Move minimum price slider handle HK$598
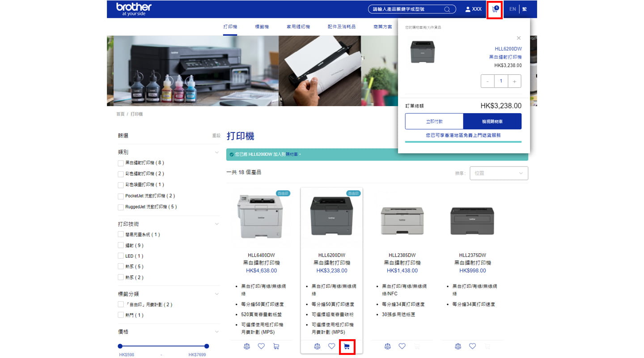 tap(120, 346)
